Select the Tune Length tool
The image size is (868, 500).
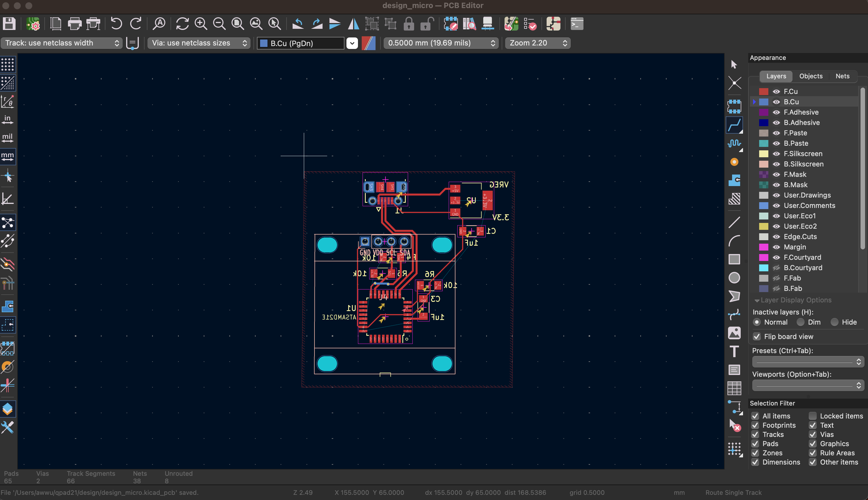click(735, 143)
